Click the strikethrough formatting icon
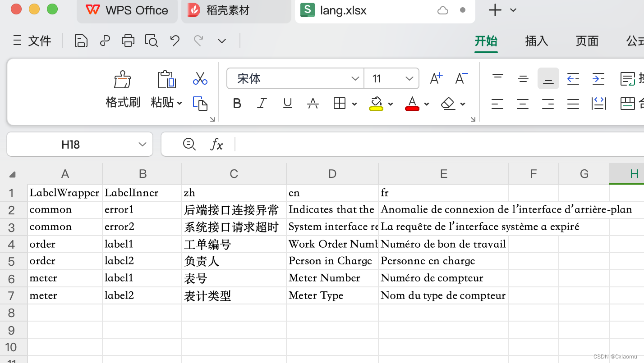 click(x=313, y=103)
